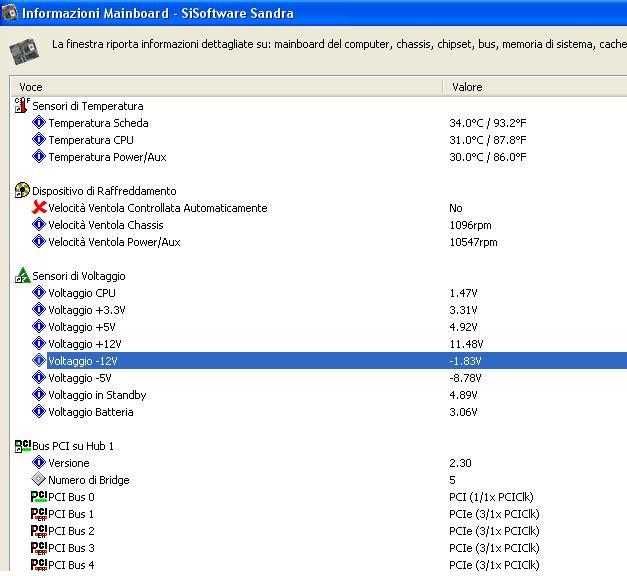Click the 1096rpm fan speed value

(x=470, y=225)
